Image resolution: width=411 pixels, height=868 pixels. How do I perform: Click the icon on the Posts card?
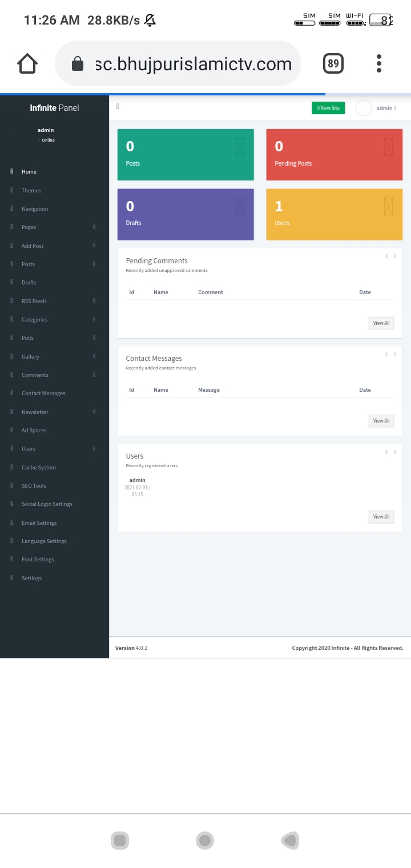(240, 147)
